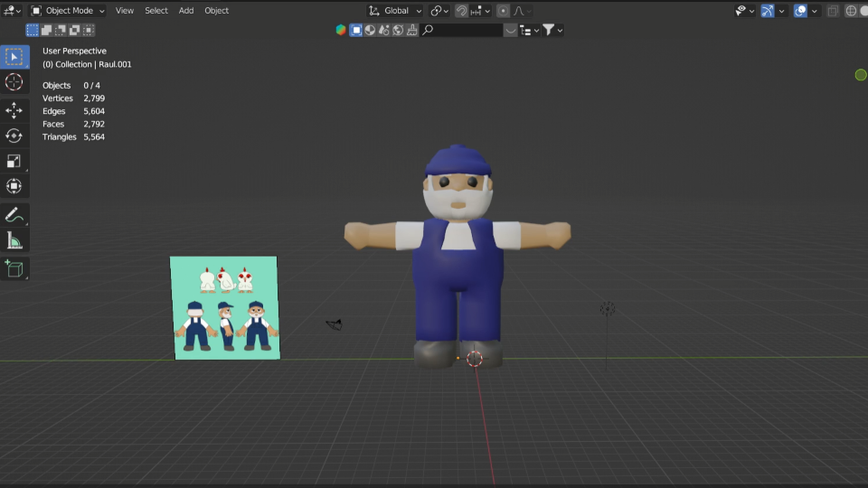The width and height of the screenshot is (868, 488).
Task: Toggle X-ray view mode
Action: pos(833,11)
